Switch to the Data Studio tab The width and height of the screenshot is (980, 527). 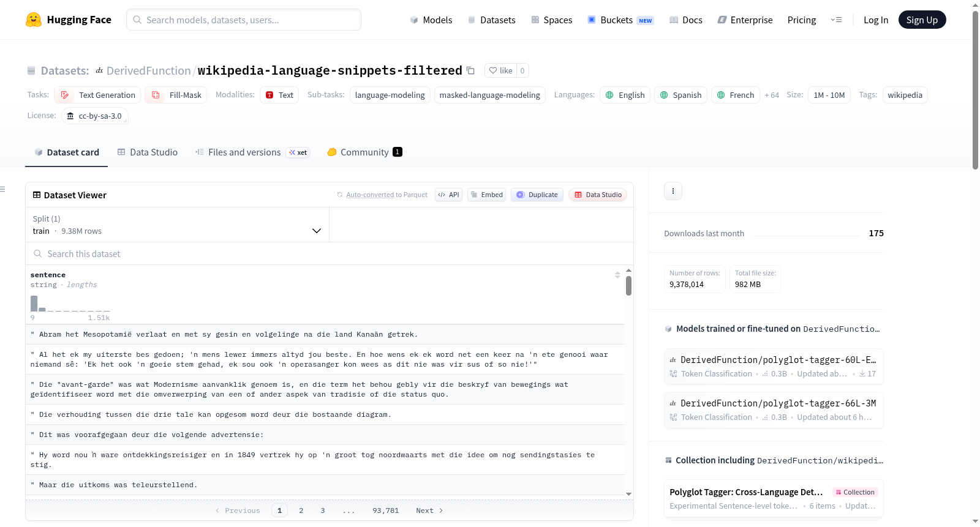(x=148, y=152)
